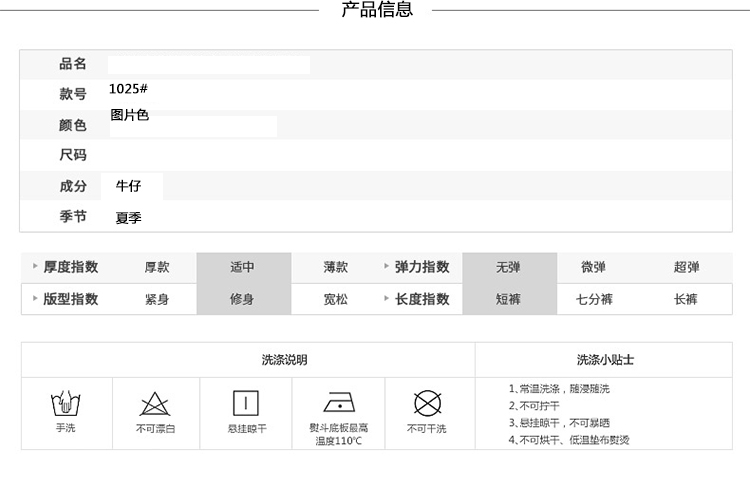This screenshot has height=489, width=750.
Task: Click the arrow beside 弹力指数
Action: tap(385, 267)
